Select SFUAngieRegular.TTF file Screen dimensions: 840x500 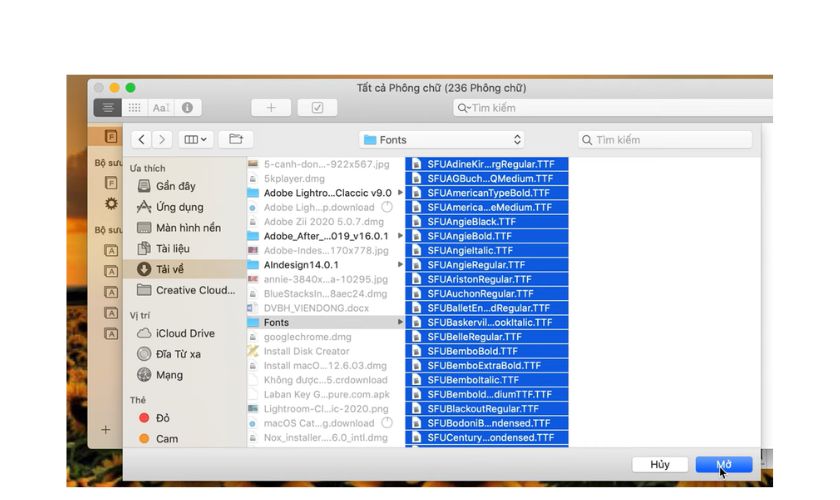[x=487, y=265]
